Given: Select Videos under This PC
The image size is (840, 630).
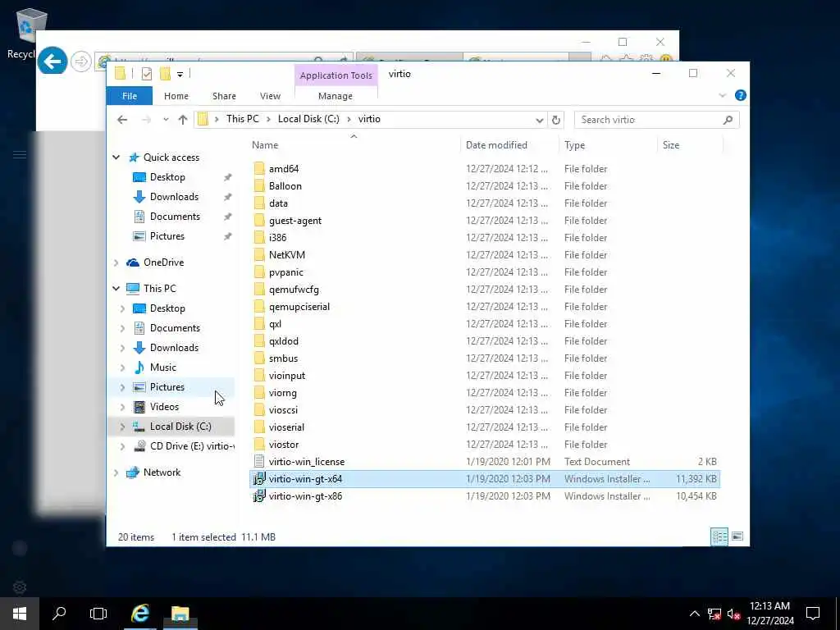Looking at the screenshot, I should click(x=164, y=407).
